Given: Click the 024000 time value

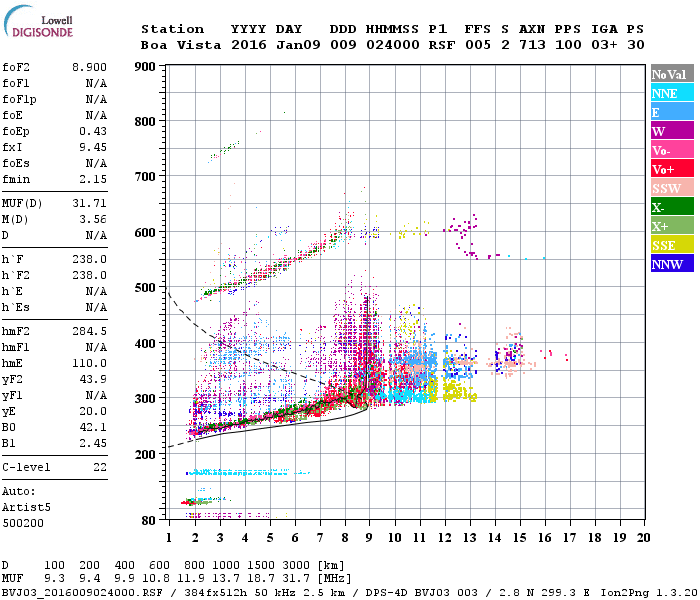Looking at the screenshot, I should (392, 45).
